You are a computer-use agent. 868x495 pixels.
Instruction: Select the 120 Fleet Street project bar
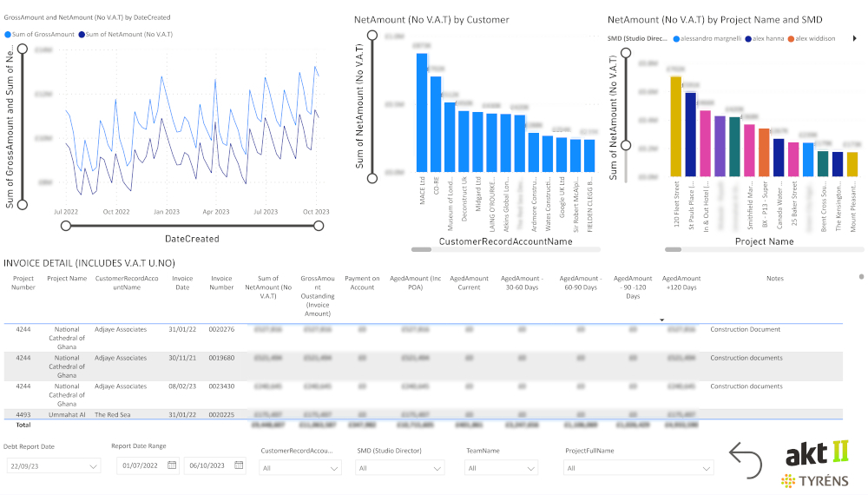(x=676, y=125)
